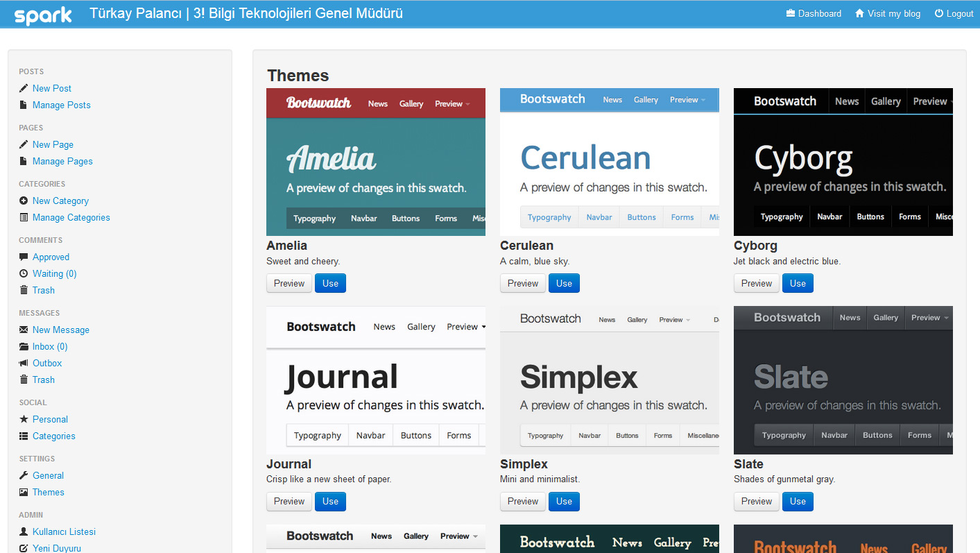This screenshot has height=553, width=980.
Task: Click the open folder icon beside Inbox (0)
Action: tap(24, 346)
